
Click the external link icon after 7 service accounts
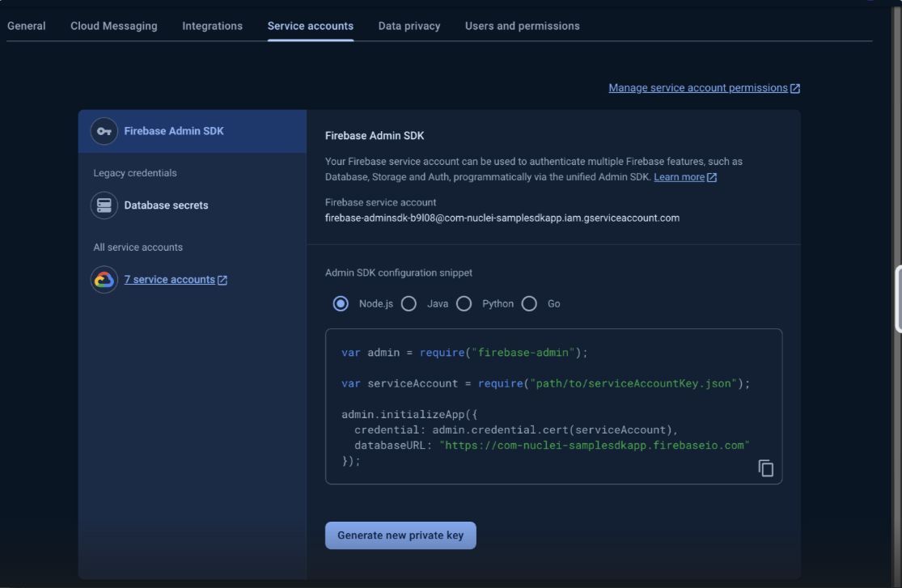tap(222, 279)
